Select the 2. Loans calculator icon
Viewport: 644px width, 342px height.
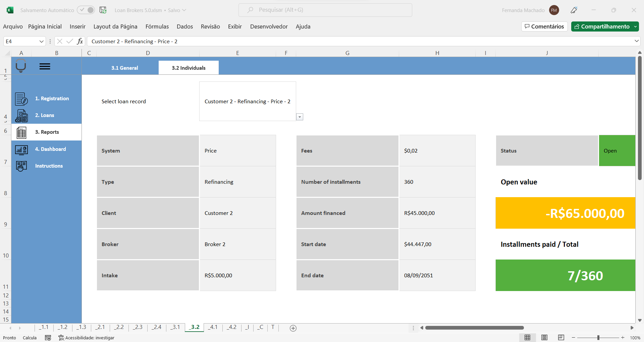[21, 116]
